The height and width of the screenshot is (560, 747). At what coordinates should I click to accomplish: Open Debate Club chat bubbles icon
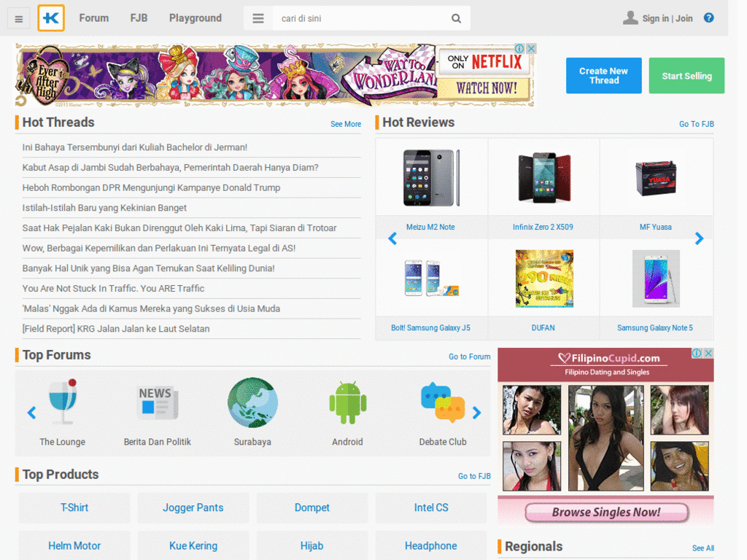point(443,402)
